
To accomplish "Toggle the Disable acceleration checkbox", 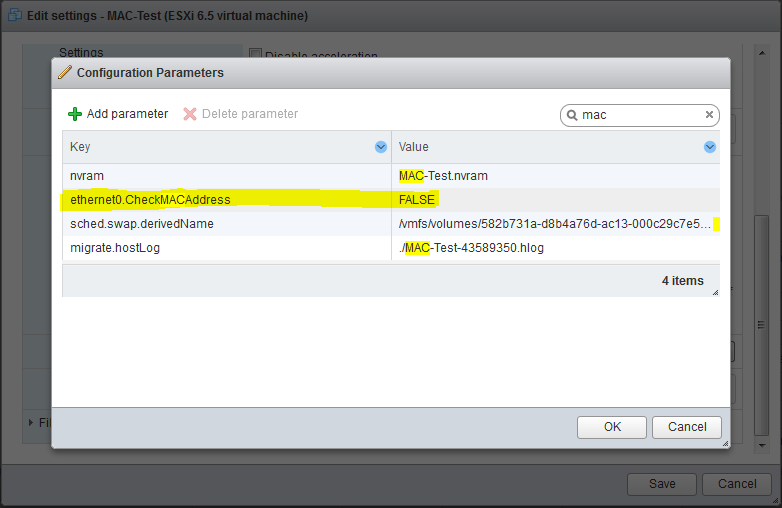I will 255,56.
